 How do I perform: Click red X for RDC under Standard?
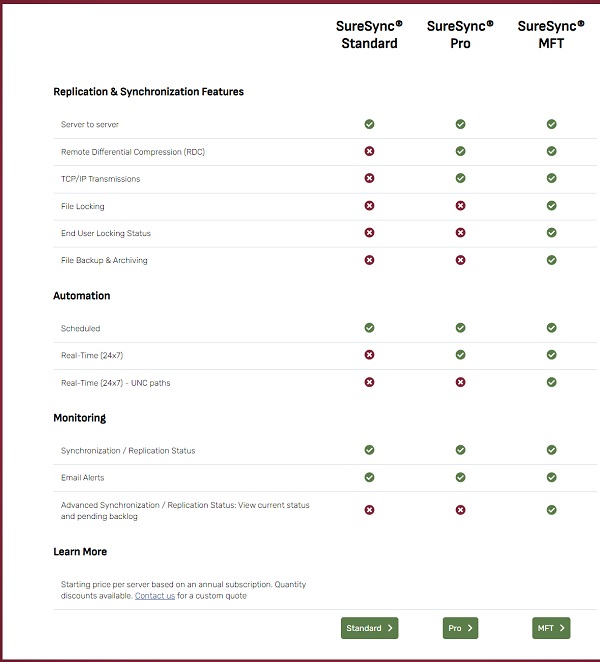tap(369, 152)
